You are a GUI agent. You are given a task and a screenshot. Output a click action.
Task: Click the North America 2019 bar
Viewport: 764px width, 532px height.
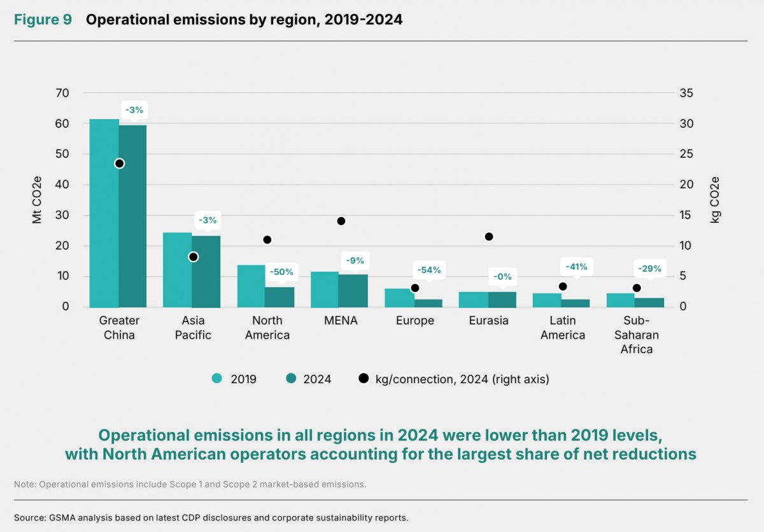tap(251, 286)
